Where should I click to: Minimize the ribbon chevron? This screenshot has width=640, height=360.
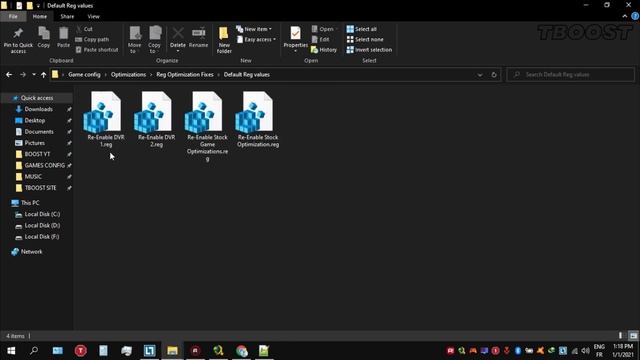point(624,16)
